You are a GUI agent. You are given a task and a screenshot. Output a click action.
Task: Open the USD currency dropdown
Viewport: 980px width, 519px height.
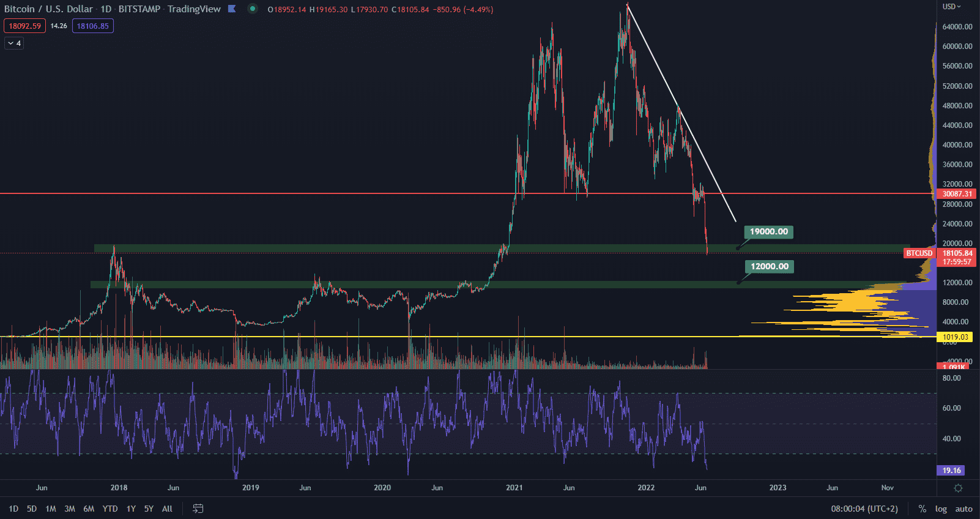click(951, 6)
